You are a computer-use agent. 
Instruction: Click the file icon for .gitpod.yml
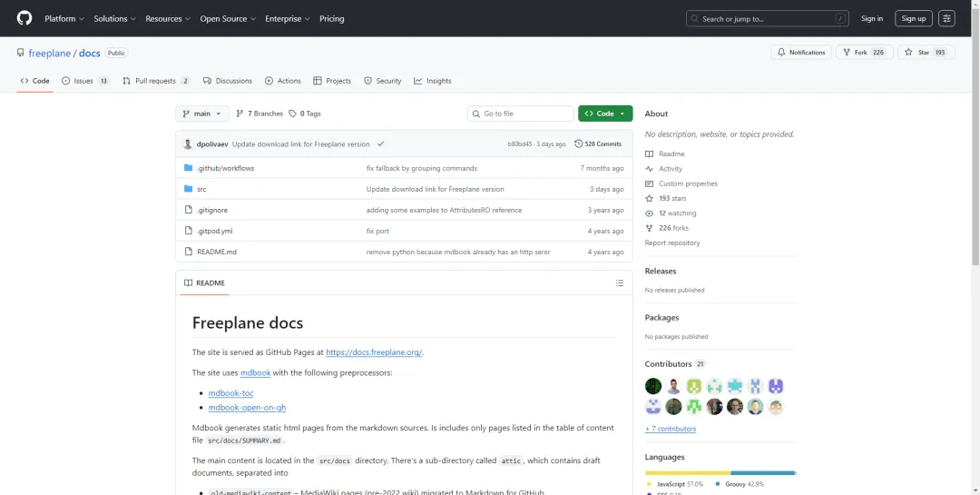(x=188, y=231)
